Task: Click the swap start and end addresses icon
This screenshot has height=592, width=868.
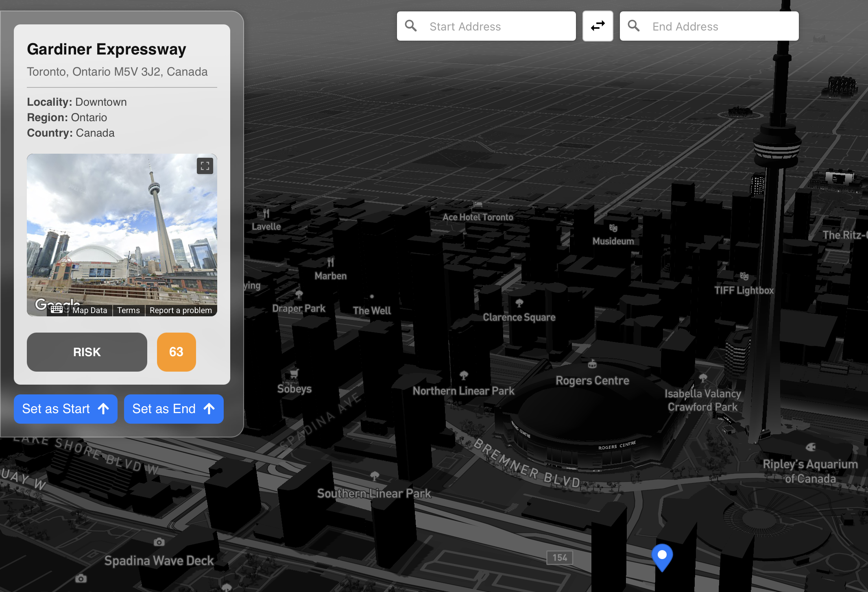Action: point(598,26)
